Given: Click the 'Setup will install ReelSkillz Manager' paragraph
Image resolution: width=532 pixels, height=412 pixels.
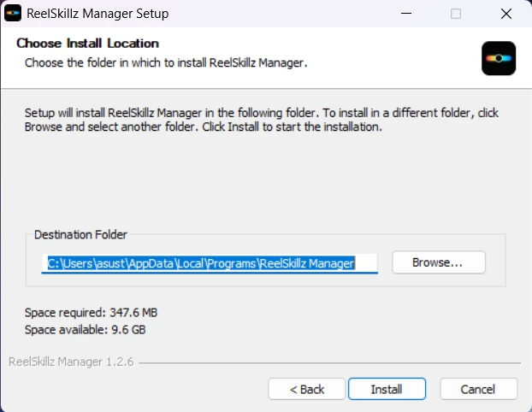Looking at the screenshot, I should 262,120.
